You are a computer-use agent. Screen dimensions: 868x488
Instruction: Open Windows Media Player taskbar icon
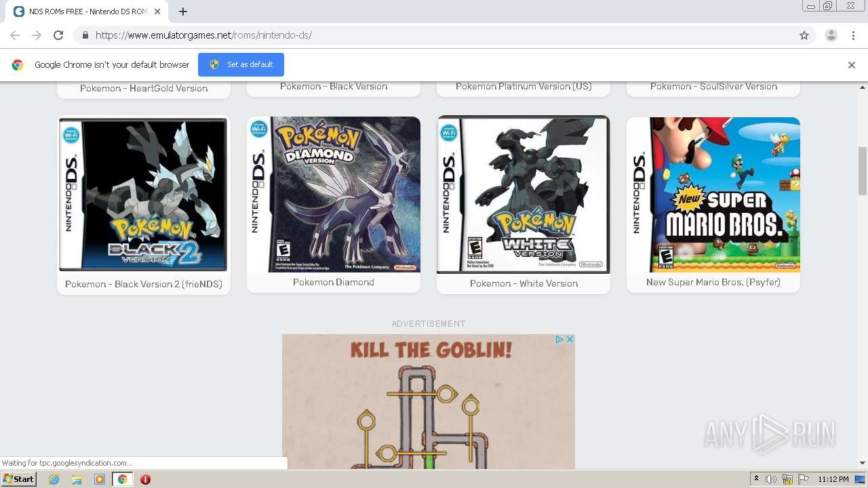tap(100, 479)
